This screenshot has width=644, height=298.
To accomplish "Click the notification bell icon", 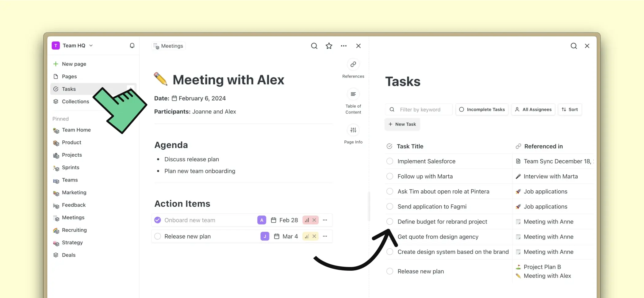I will [x=132, y=46].
